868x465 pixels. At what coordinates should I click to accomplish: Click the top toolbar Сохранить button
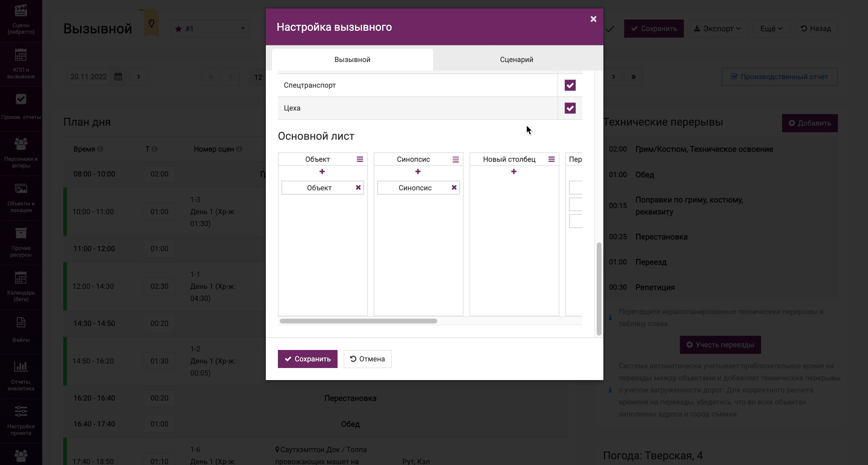pyautogui.click(x=654, y=29)
